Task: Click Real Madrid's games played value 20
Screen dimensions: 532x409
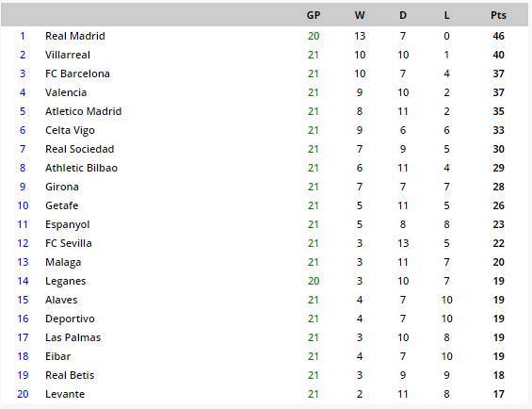Action: [314, 36]
